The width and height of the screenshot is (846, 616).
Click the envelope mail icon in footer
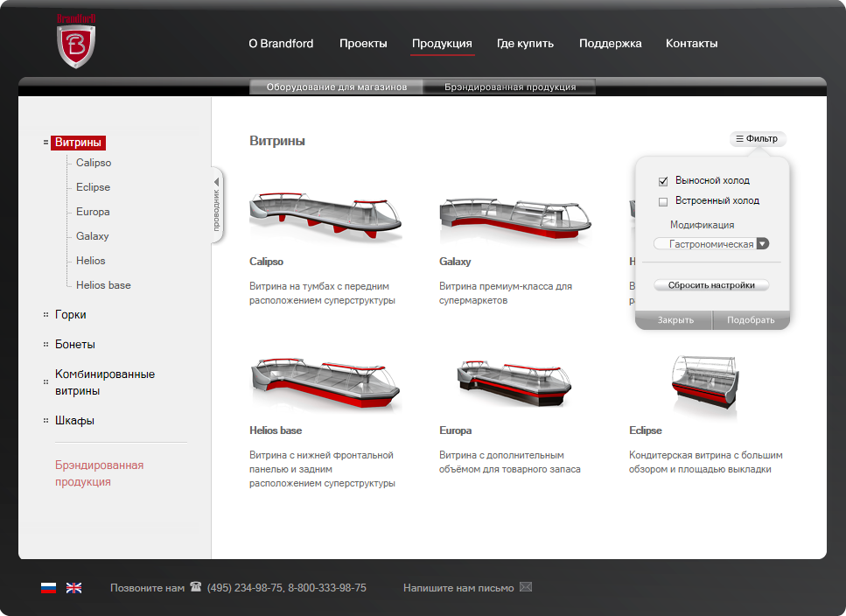tap(526, 586)
